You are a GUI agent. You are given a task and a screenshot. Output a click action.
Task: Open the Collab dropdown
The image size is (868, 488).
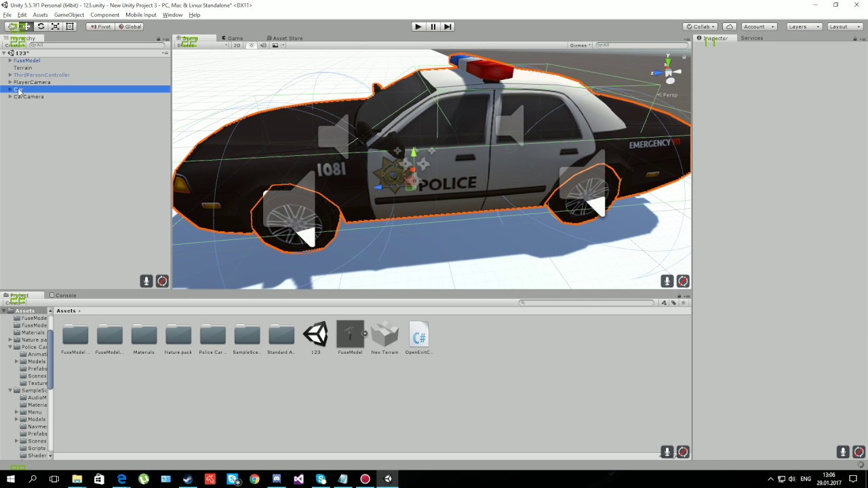pyautogui.click(x=701, y=26)
